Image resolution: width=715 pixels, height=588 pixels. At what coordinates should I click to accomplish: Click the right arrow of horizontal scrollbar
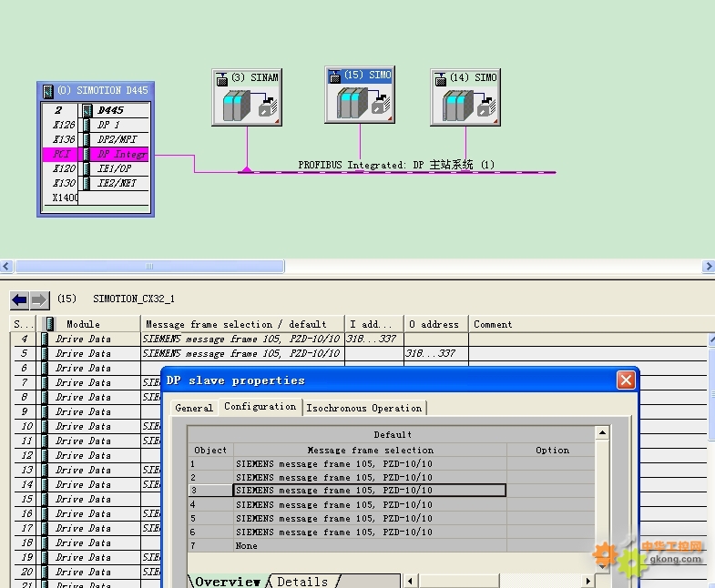pos(708,266)
